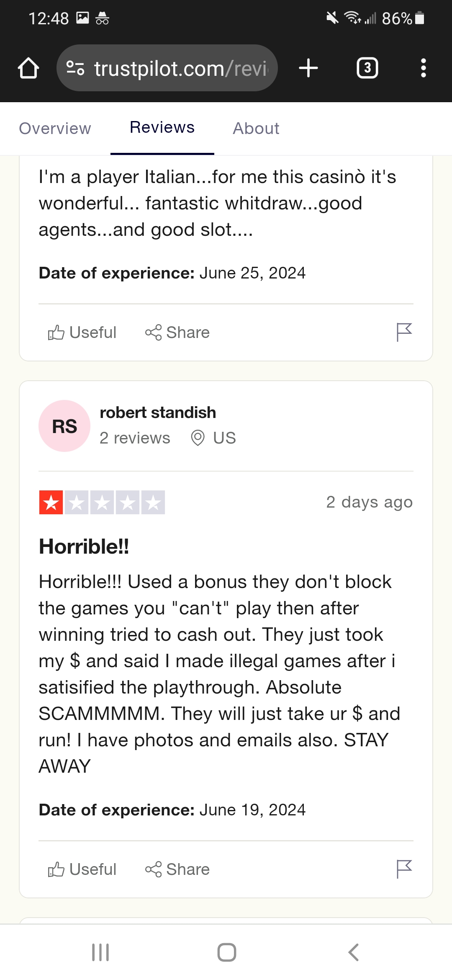The height and width of the screenshot is (980, 452).
Task: Flag the Italian player's review
Action: tap(404, 333)
